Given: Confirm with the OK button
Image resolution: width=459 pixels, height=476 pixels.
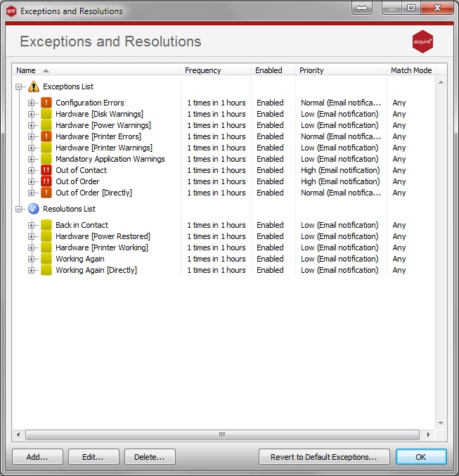Looking at the screenshot, I should coord(421,457).
